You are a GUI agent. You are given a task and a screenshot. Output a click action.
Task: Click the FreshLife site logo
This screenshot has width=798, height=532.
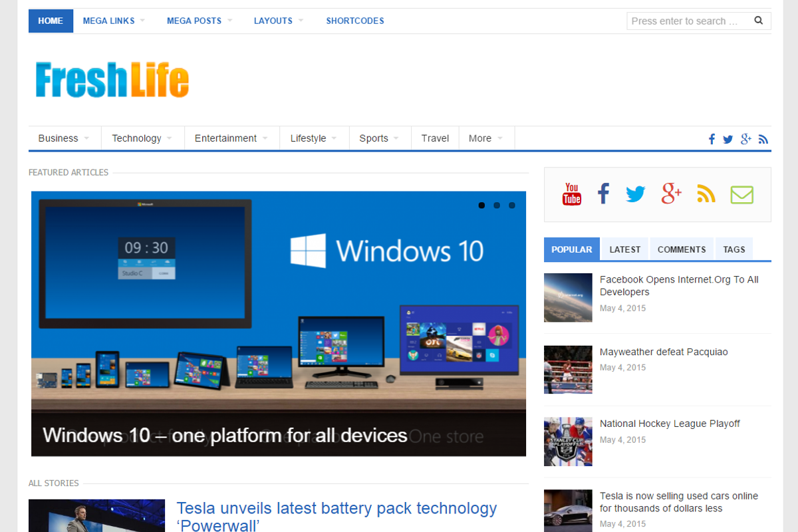point(112,80)
